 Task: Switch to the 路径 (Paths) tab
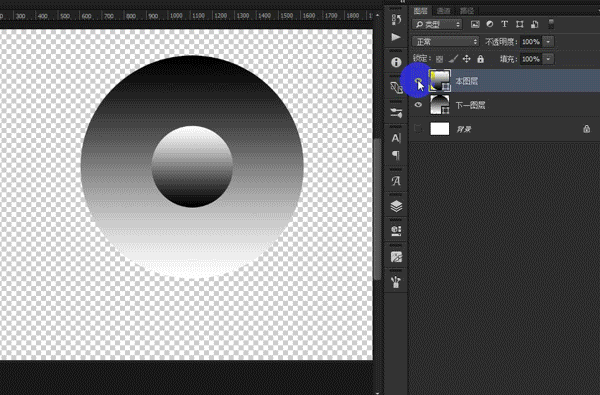click(x=467, y=11)
